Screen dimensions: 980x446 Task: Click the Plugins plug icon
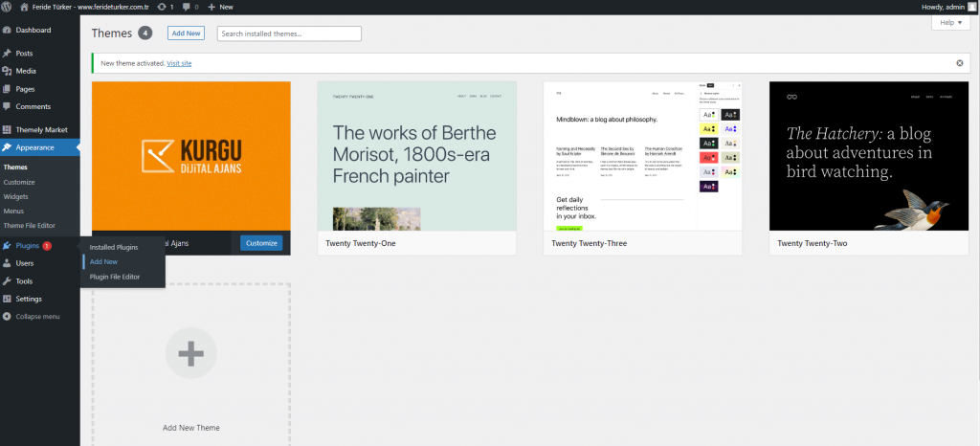tap(7, 246)
